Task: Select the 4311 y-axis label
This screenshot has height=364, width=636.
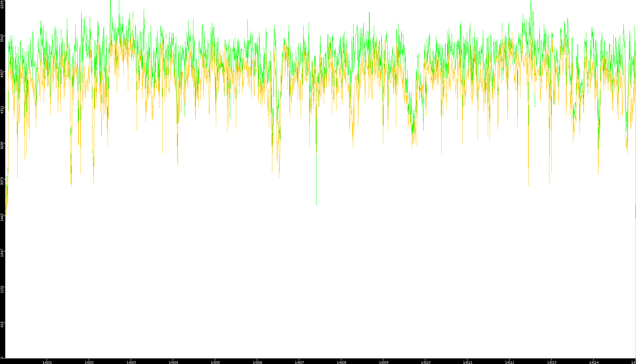Action: click(2, 109)
